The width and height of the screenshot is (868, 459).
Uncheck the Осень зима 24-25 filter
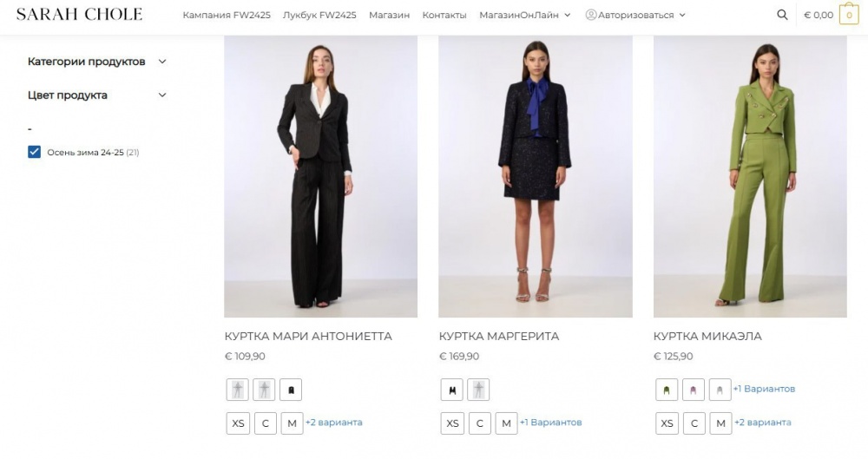(35, 152)
